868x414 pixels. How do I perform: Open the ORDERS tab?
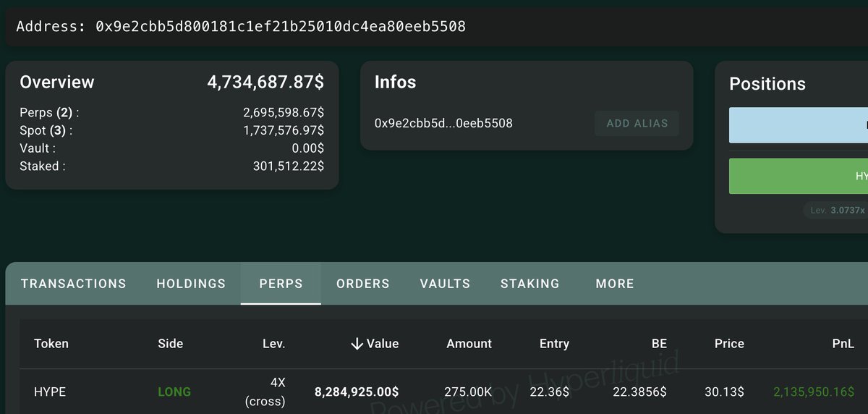click(363, 284)
